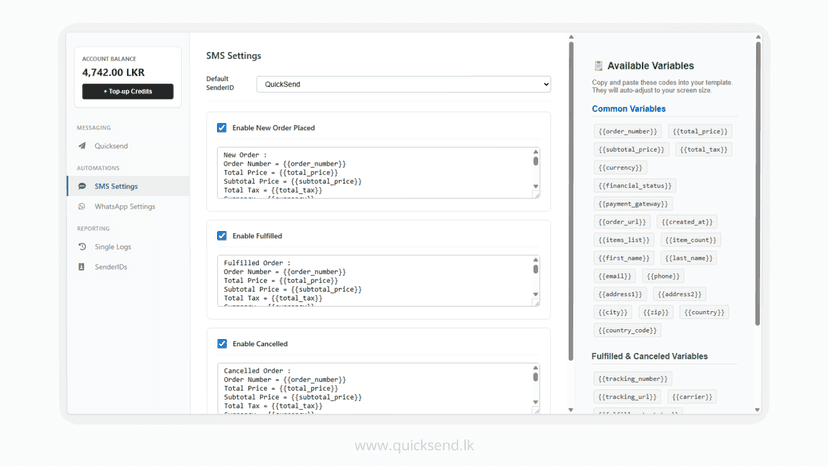Click the SenderIDs badge icon
Image resolution: width=828 pixels, height=466 pixels.
click(x=81, y=267)
